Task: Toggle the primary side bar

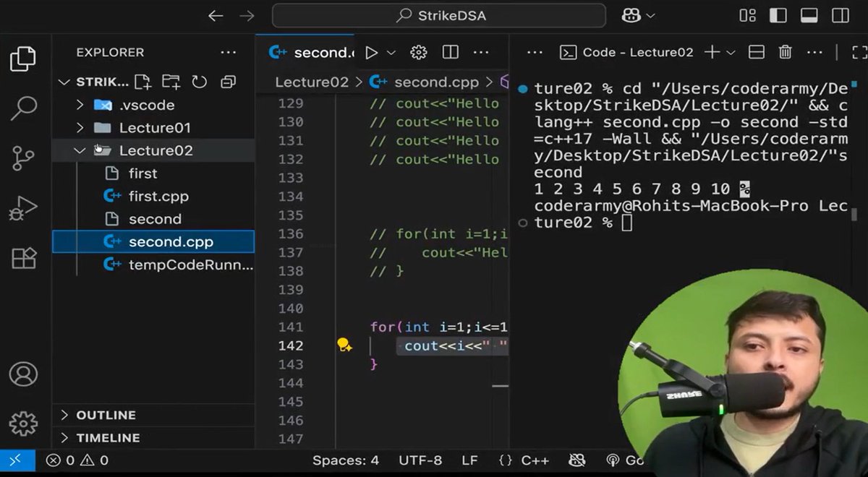Action: tap(778, 15)
